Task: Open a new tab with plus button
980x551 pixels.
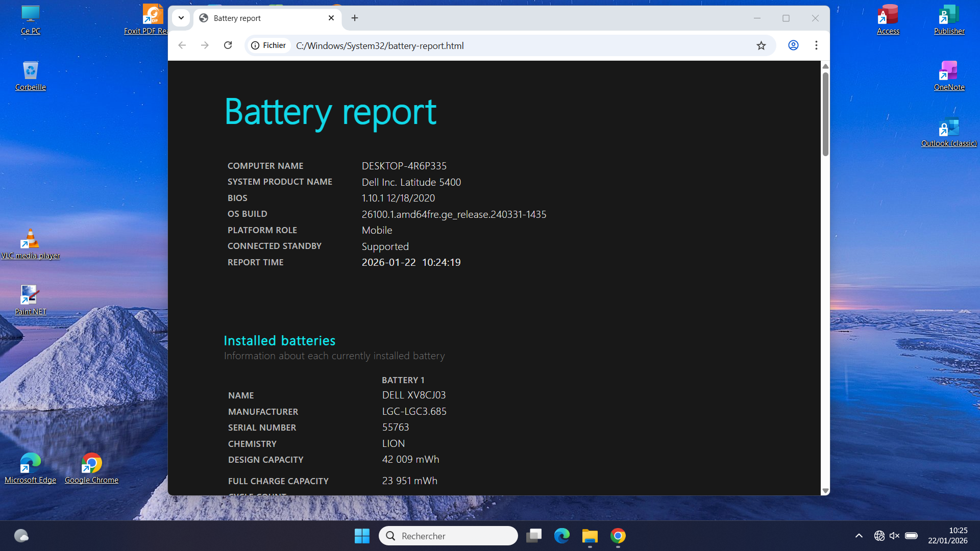Action: pyautogui.click(x=355, y=18)
